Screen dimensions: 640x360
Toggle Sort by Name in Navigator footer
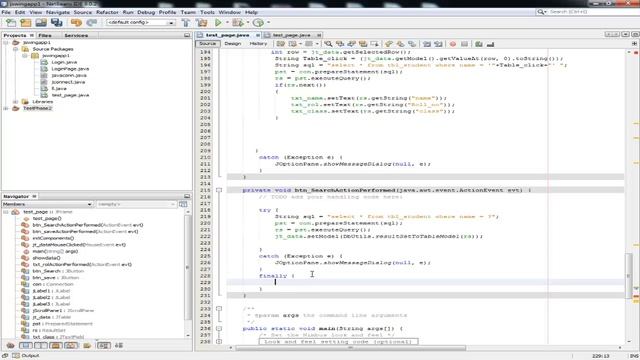pos(103,346)
